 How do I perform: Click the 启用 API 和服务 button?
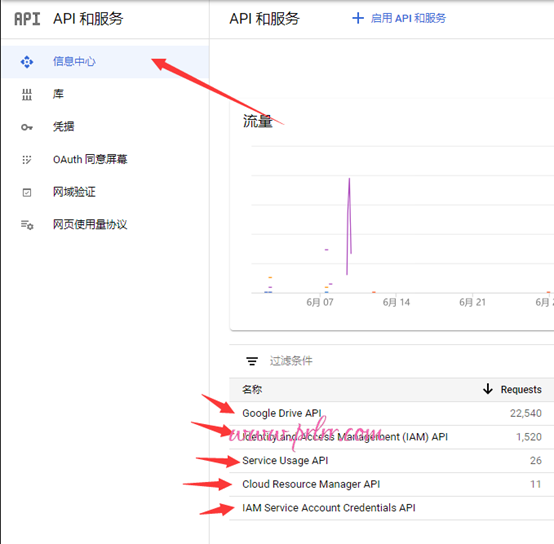pyautogui.click(x=399, y=18)
